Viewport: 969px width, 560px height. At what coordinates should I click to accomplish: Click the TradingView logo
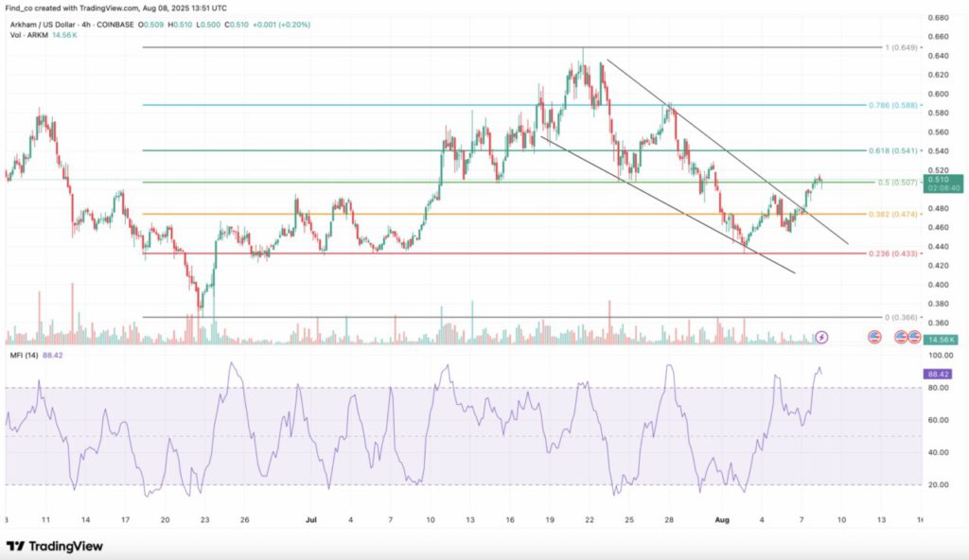coord(55,546)
